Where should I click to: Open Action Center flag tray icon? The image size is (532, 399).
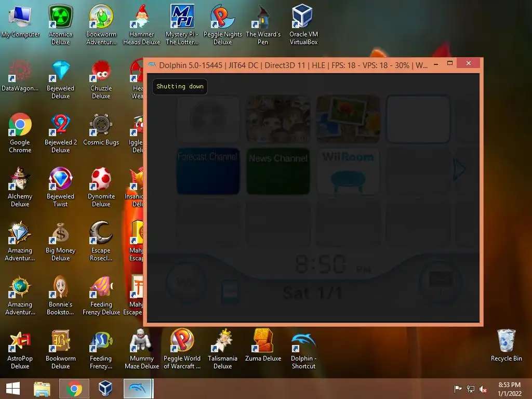[x=458, y=389]
